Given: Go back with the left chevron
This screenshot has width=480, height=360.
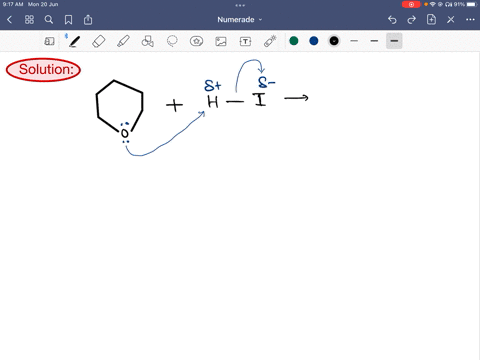Looking at the screenshot, I should coord(9,20).
